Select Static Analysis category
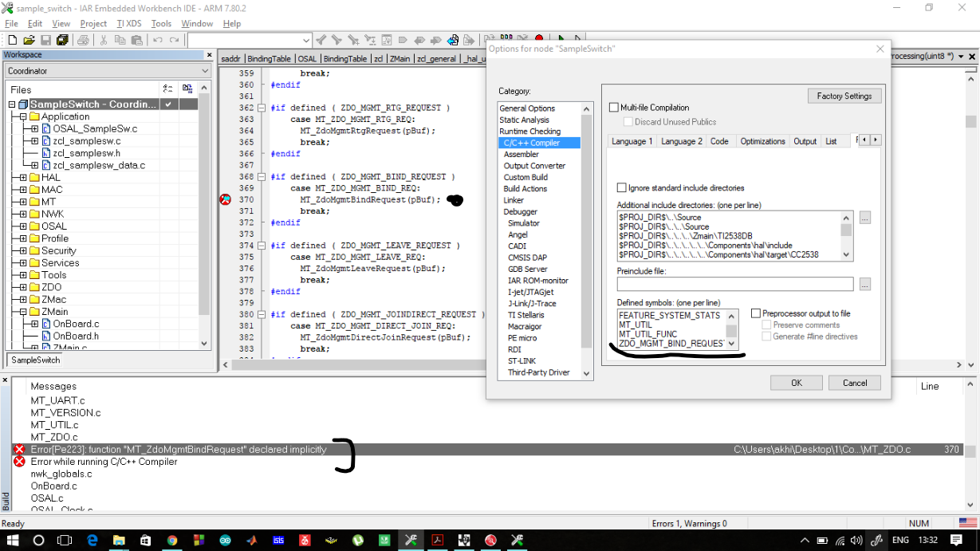This screenshot has height=551, width=980. pyautogui.click(x=524, y=120)
